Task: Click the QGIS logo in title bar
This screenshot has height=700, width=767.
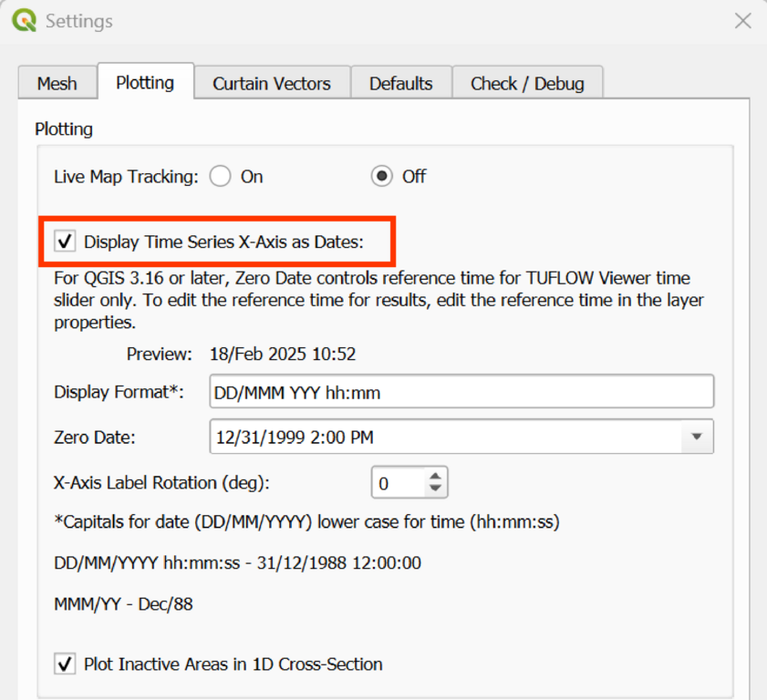Action: tap(24, 20)
